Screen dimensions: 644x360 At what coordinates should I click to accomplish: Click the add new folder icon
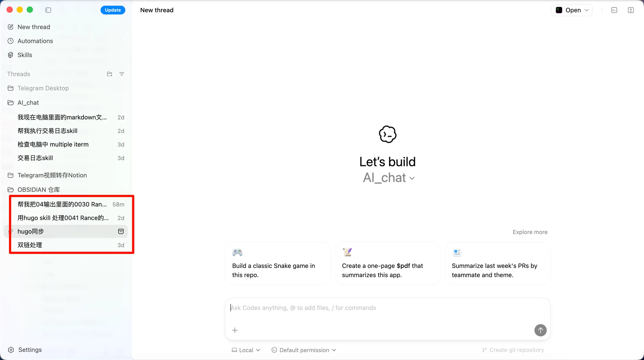coord(110,74)
